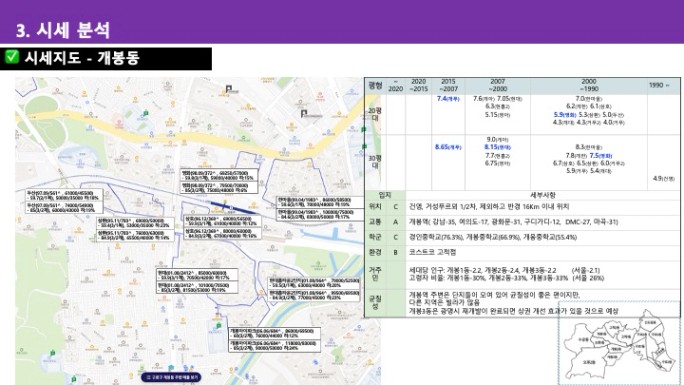
Task: Click the "8.3(한마을)" value
Action: 589,147
